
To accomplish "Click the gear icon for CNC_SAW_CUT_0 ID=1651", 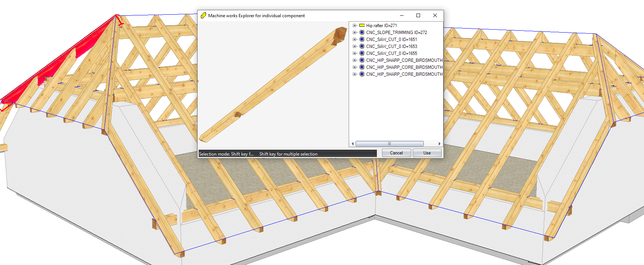I will click(x=362, y=40).
